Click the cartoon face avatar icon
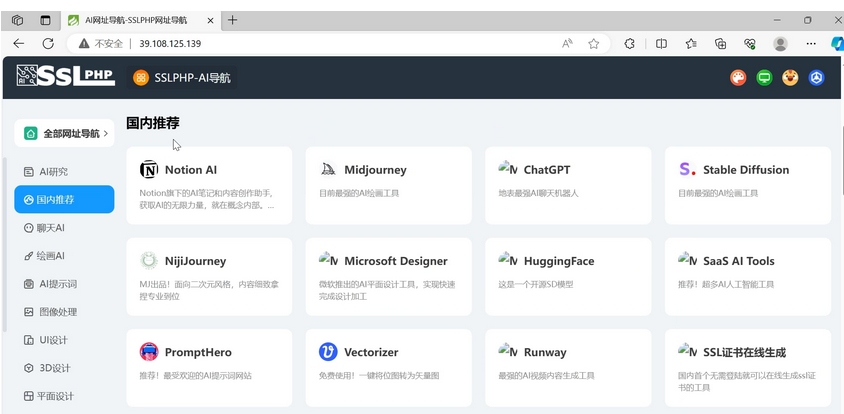This screenshot has width=844, height=414. (790, 78)
